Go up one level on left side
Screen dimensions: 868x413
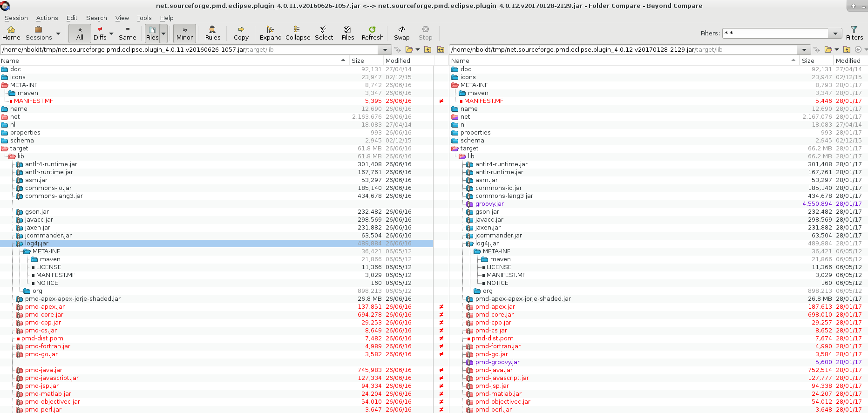pos(427,49)
